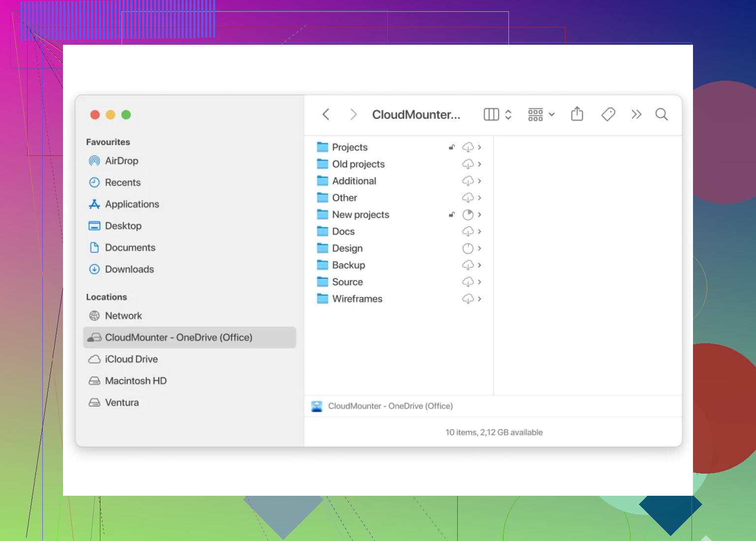Select the Projects folder
Screen dimensions: 756x541
pyautogui.click(x=399, y=147)
